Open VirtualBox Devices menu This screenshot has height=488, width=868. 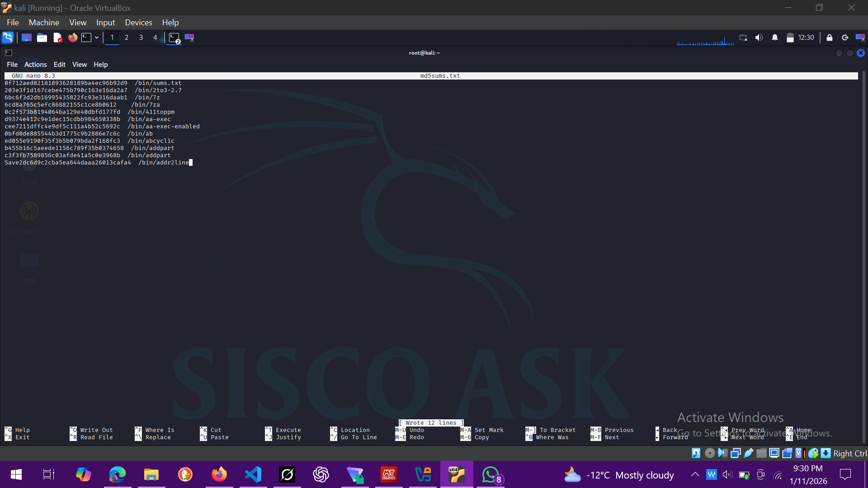pos(138,23)
